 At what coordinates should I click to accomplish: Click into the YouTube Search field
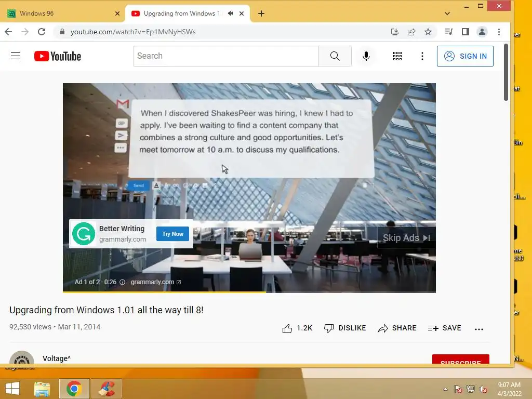click(226, 56)
